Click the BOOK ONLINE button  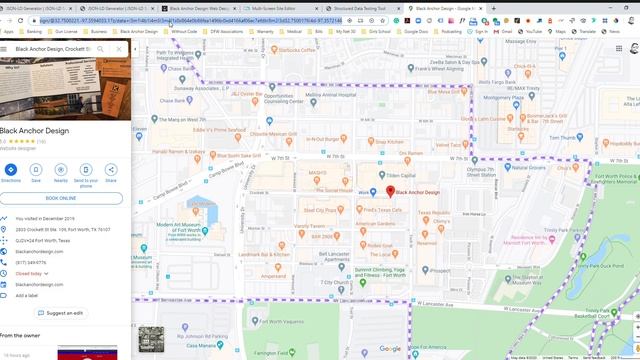[x=61, y=198]
